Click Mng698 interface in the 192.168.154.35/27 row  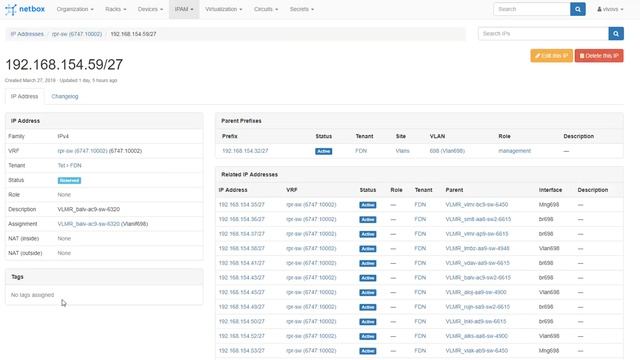(549, 204)
